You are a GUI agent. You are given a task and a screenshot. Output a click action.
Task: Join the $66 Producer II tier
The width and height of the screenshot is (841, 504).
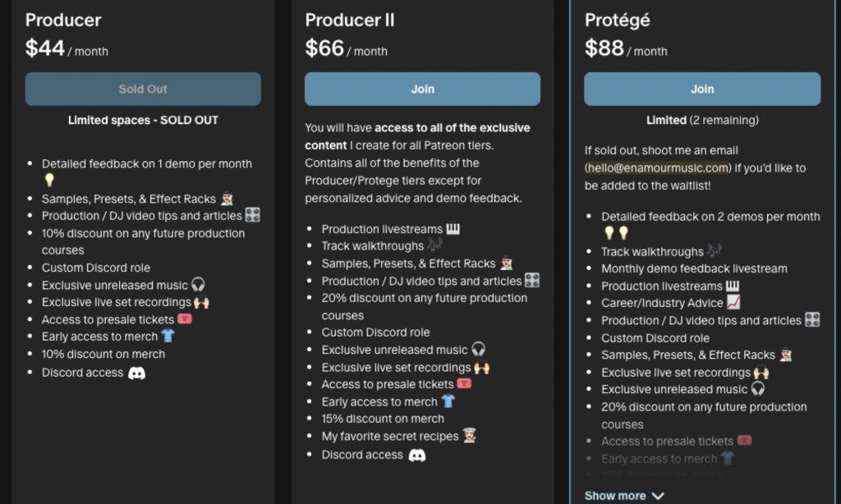[x=422, y=89]
